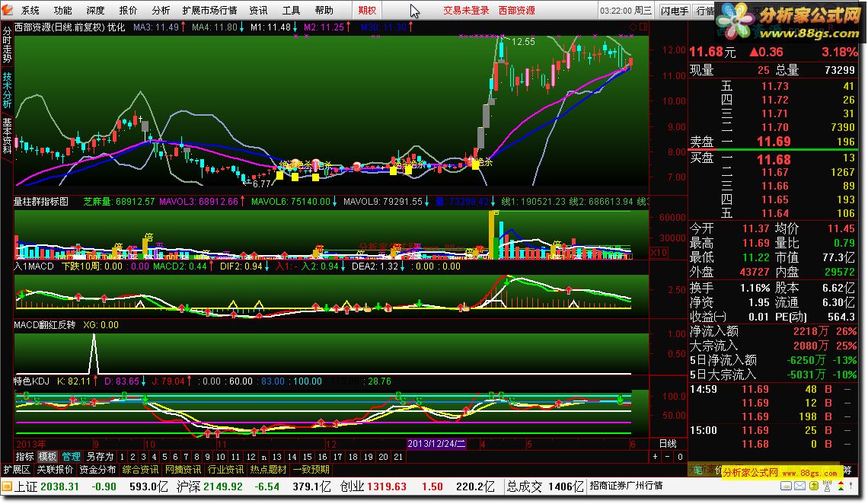
Task: Open the 行业资讯 tab
Action: point(226,470)
